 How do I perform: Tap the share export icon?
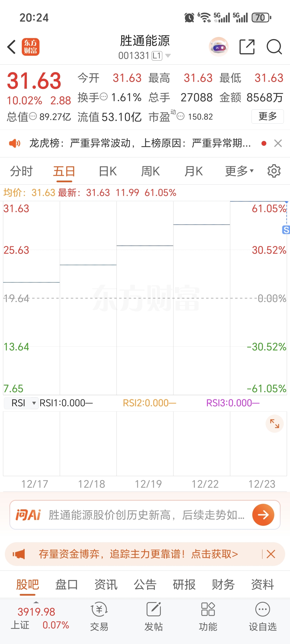pos(247,47)
